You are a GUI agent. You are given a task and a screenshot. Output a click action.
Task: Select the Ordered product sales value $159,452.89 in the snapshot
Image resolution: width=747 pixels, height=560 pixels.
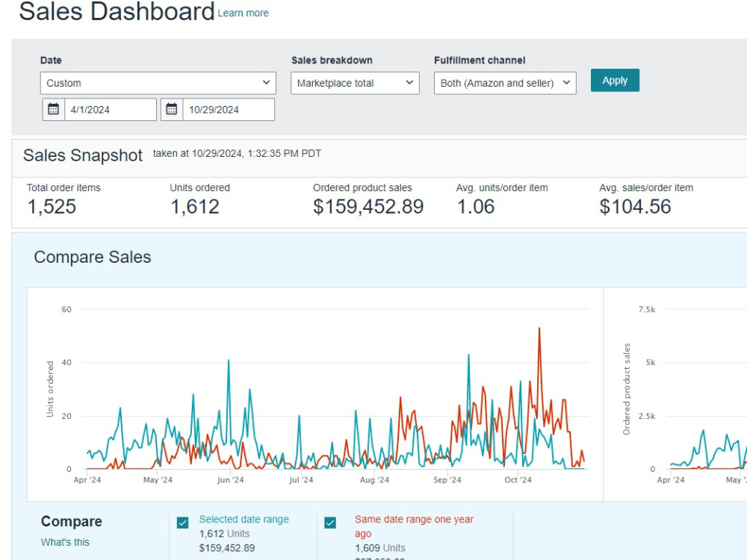click(368, 207)
